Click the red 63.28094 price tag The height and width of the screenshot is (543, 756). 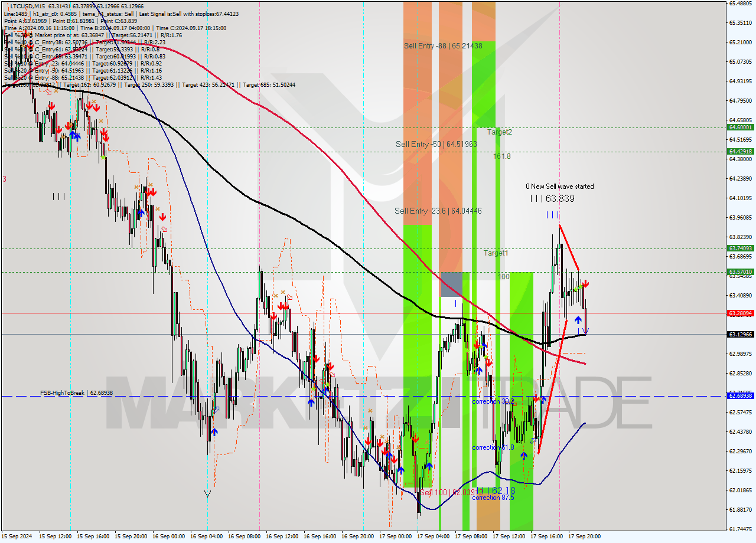pyautogui.click(x=740, y=313)
